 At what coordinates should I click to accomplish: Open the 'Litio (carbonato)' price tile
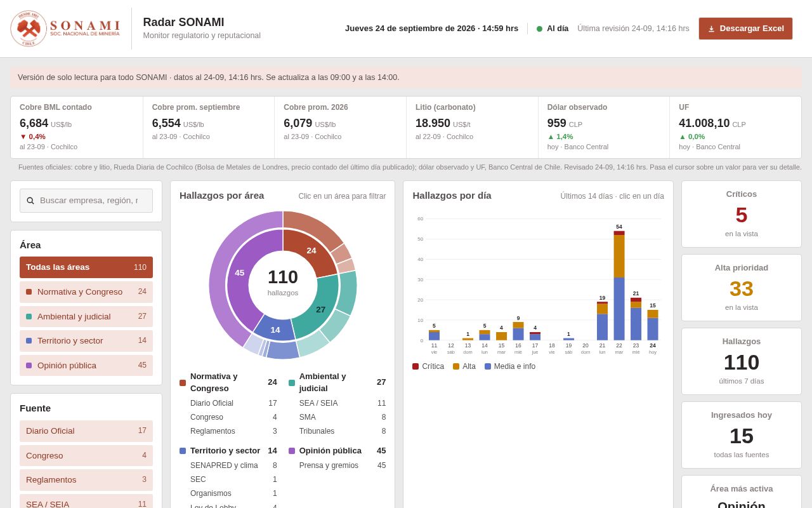[472, 127]
